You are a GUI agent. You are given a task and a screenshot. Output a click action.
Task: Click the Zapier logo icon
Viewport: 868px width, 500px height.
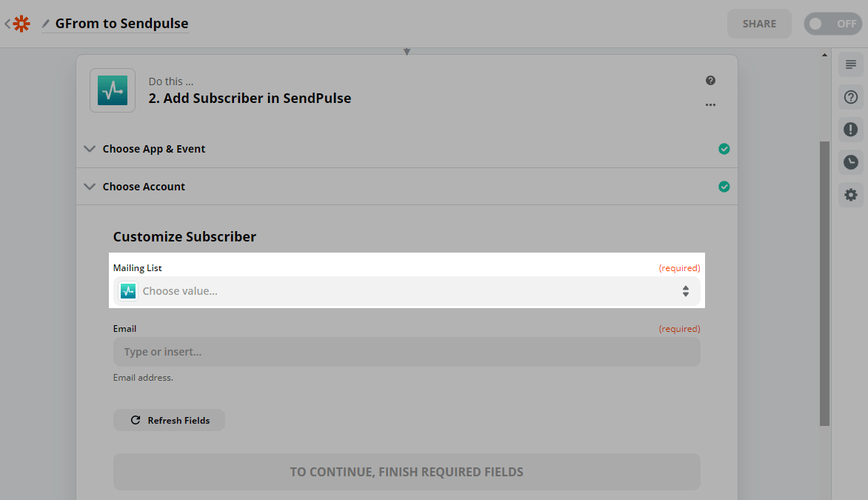[x=21, y=24]
